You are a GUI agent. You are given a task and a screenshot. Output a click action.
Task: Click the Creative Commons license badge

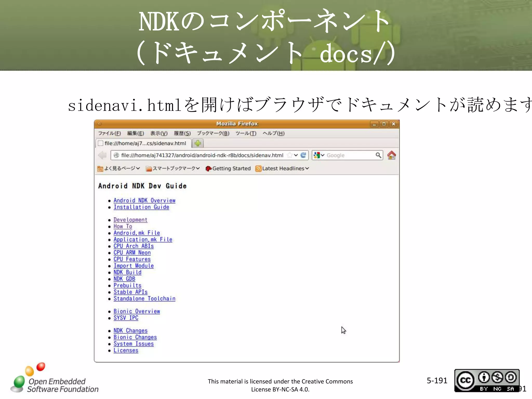(x=487, y=381)
